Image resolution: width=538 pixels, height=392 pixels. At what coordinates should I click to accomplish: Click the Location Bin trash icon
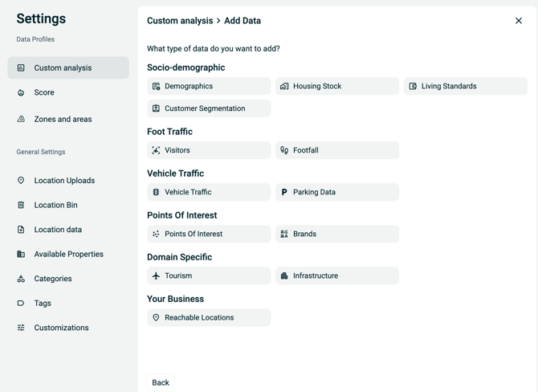[21, 205]
